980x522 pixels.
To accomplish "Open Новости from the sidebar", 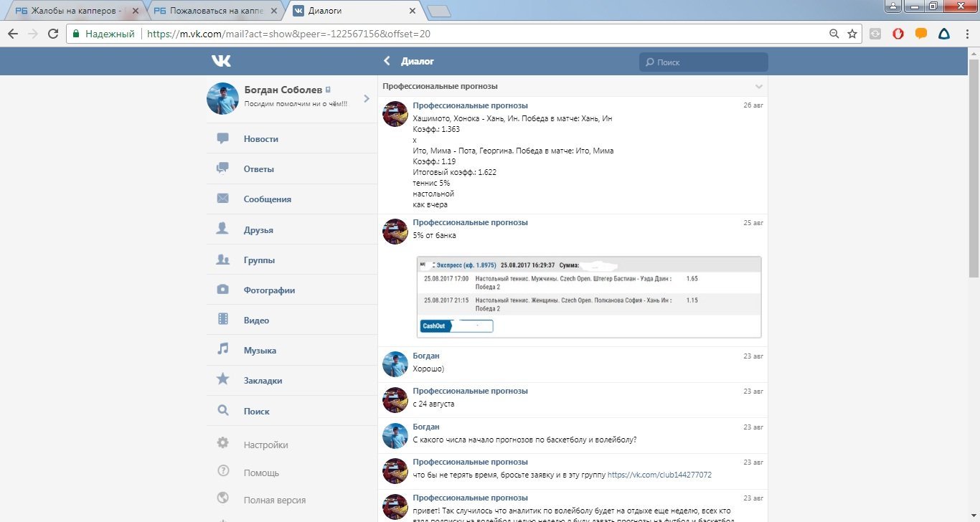I will (x=260, y=139).
